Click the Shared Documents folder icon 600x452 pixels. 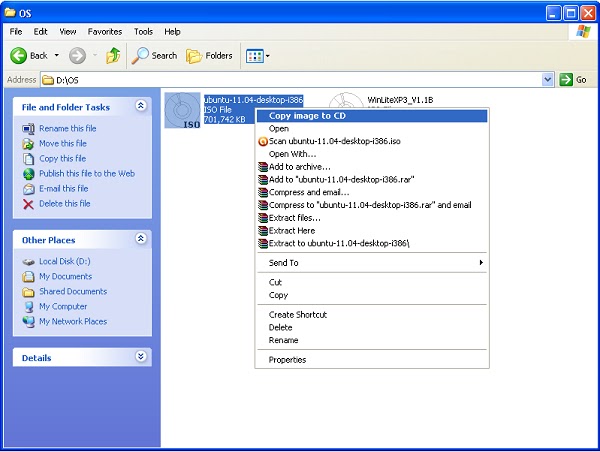click(x=28, y=292)
